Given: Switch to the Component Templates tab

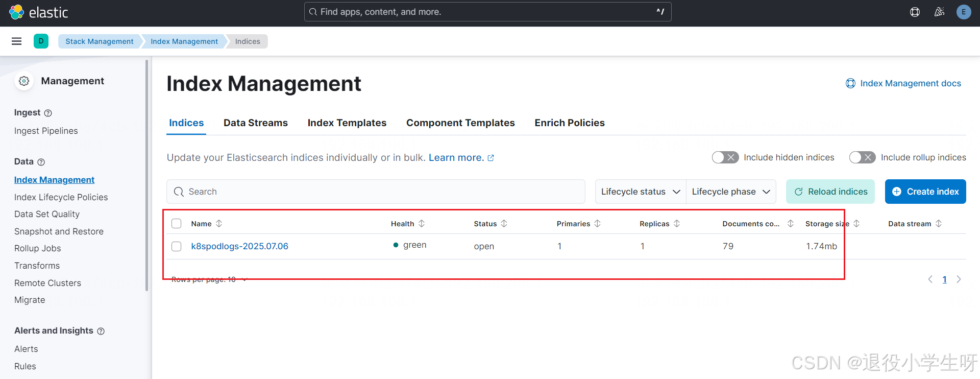Looking at the screenshot, I should pyautogui.click(x=460, y=123).
